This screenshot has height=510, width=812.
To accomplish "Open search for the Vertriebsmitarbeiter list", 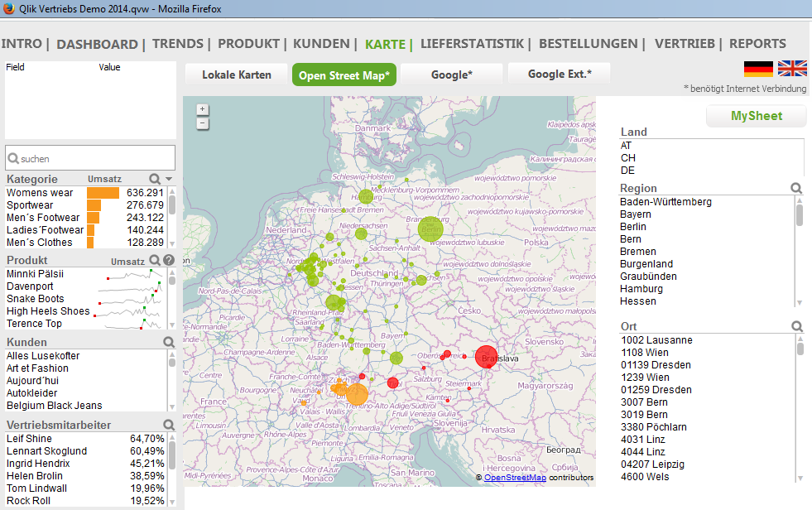I will (169, 425).
